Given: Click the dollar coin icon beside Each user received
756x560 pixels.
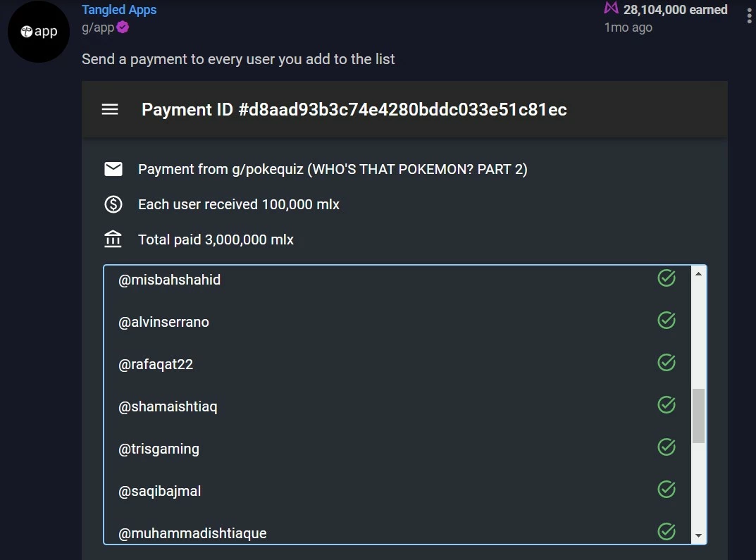Looking at the screenshot, I should [x=113, y=204].
